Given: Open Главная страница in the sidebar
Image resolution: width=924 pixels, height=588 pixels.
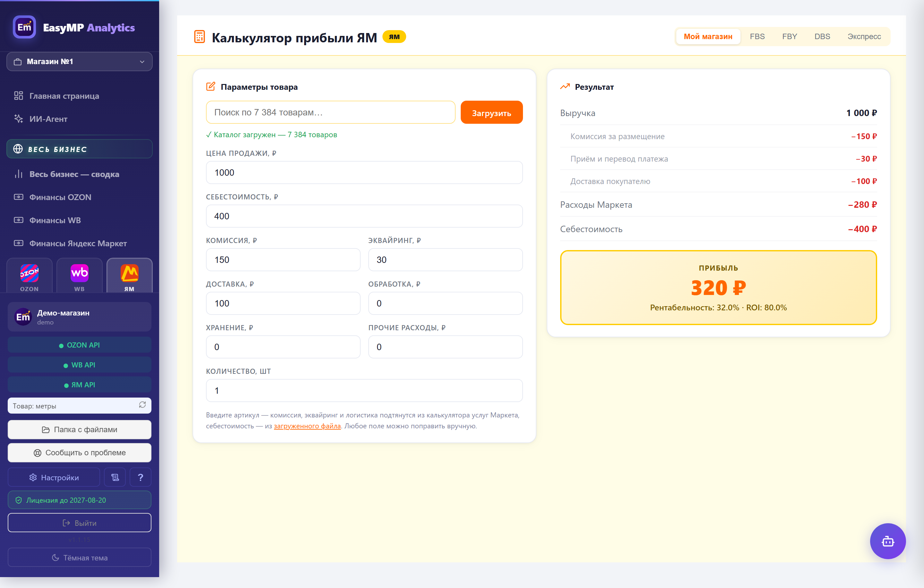Looking at the screenshot, I should [x=80, y=96].
